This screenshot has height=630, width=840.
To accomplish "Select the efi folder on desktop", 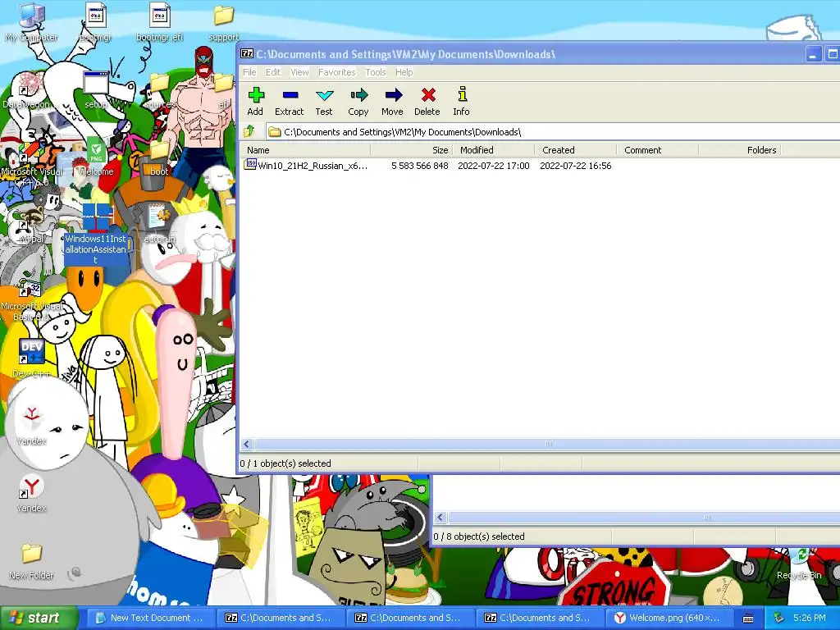I will 223,90.
